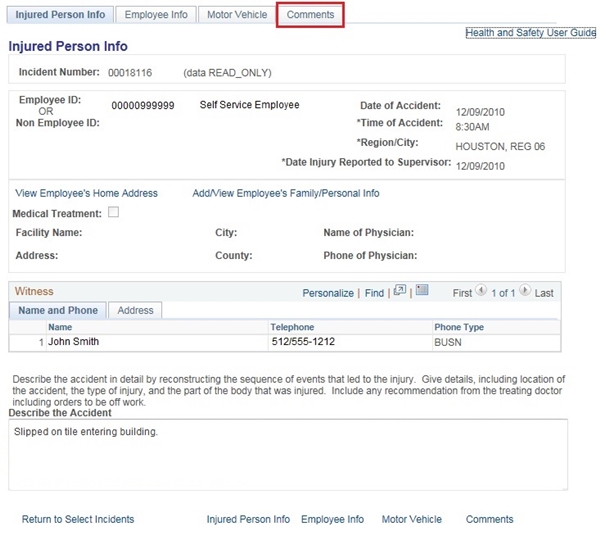Open Health and Safety User Guide link

point(530,33)
